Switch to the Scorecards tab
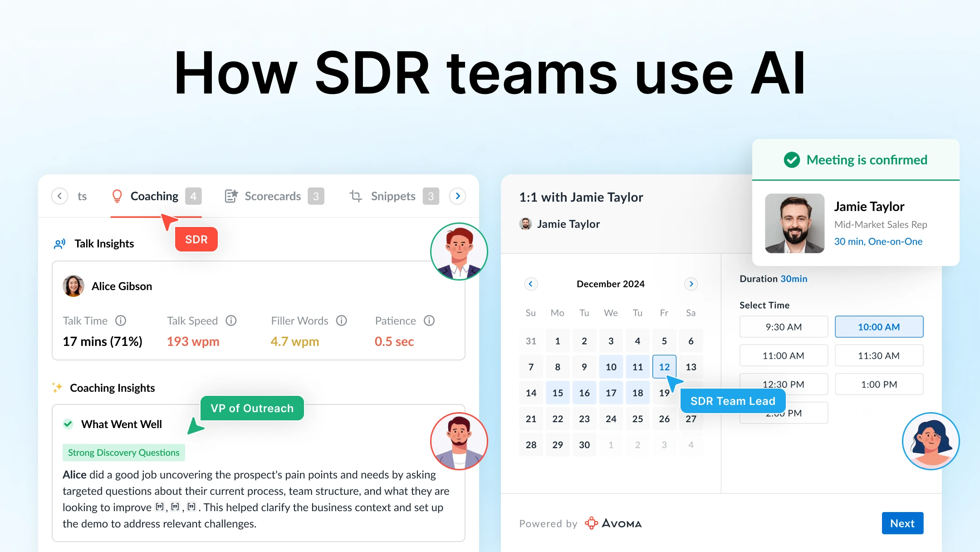 click(x=273, y=196)
